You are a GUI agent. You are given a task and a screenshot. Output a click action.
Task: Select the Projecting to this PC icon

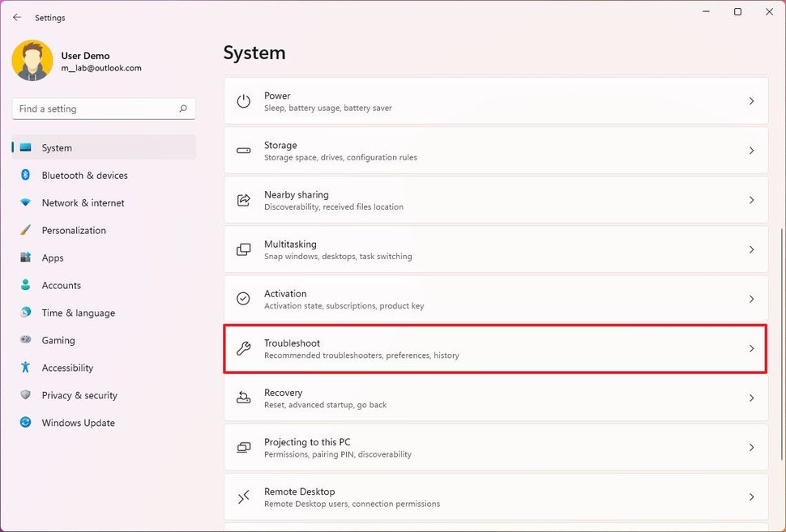[x=243, y=447]
